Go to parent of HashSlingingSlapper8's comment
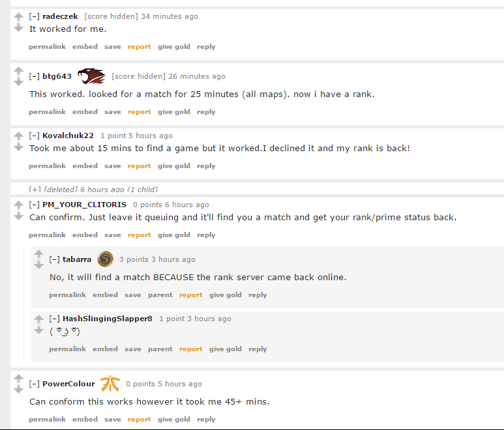The image size is (504, 430). [160, 349]
